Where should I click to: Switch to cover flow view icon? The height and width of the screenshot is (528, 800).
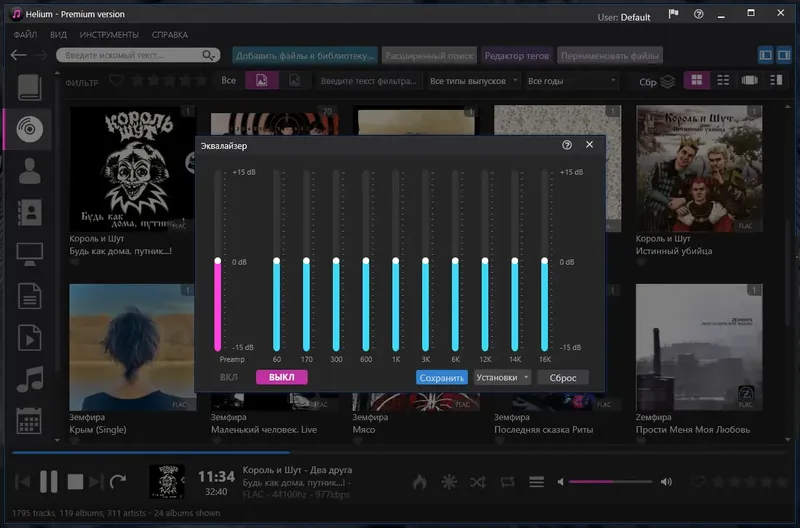(x=749, y=80)
